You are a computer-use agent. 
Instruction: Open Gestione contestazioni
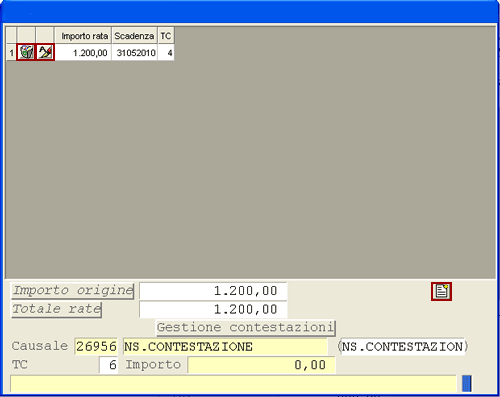click(x=246, y=328)
